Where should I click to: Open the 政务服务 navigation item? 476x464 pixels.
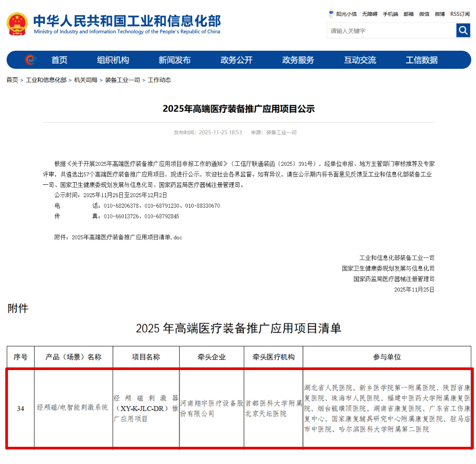(x=298, y=60)
